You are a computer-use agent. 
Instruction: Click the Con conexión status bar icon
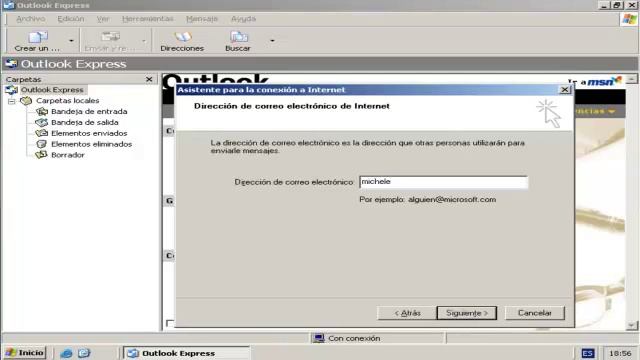coord(319,338)
